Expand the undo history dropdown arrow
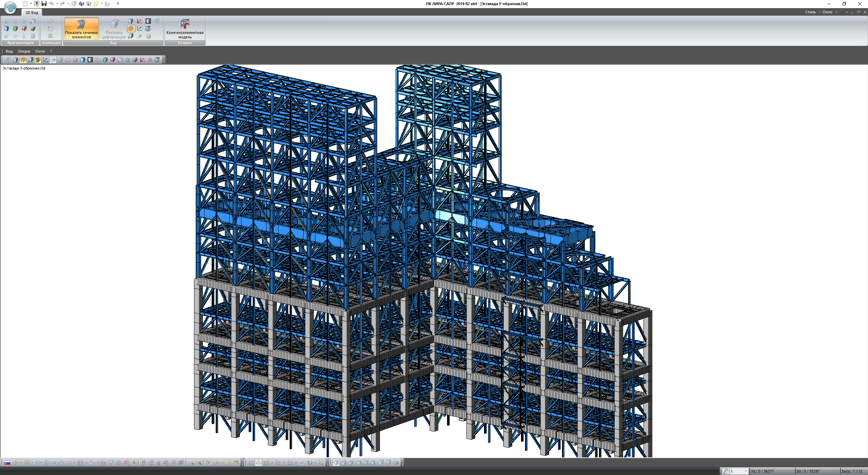Image resolution: width=868 pixels, height=475 pixels. (57, 4)
